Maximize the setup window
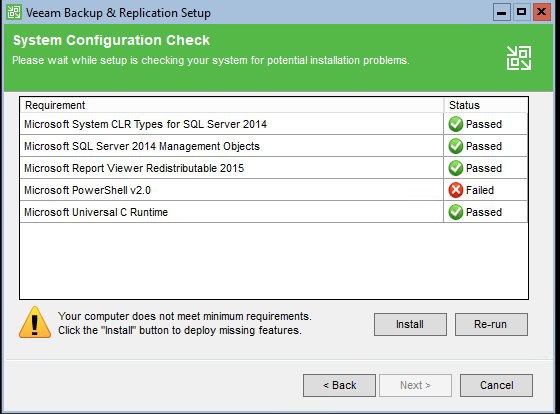The image size is (560, 414). [521, 13]
